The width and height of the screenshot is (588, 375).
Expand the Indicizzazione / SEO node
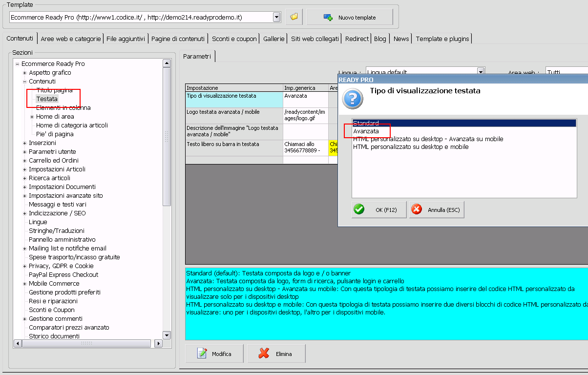(x=24, y=213)
